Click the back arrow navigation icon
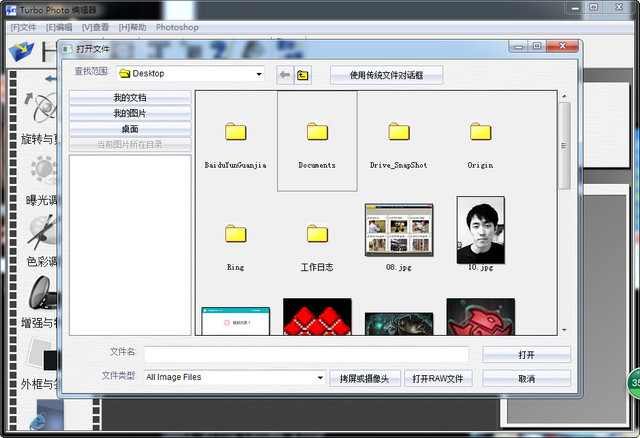 click(x=285, y=75)
